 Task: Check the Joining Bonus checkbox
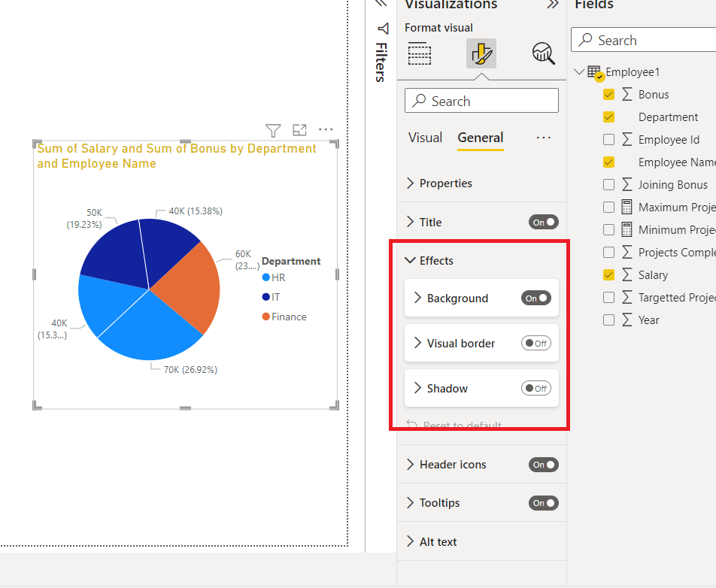tap(608, 185)
